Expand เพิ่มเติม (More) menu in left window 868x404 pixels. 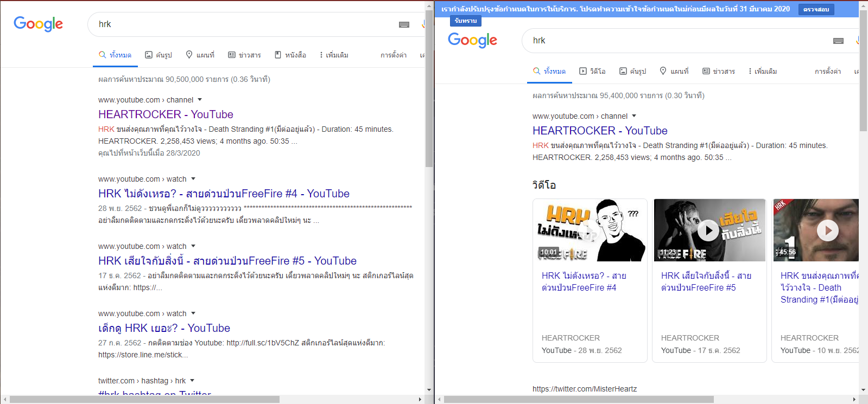(x=334, y=55)
